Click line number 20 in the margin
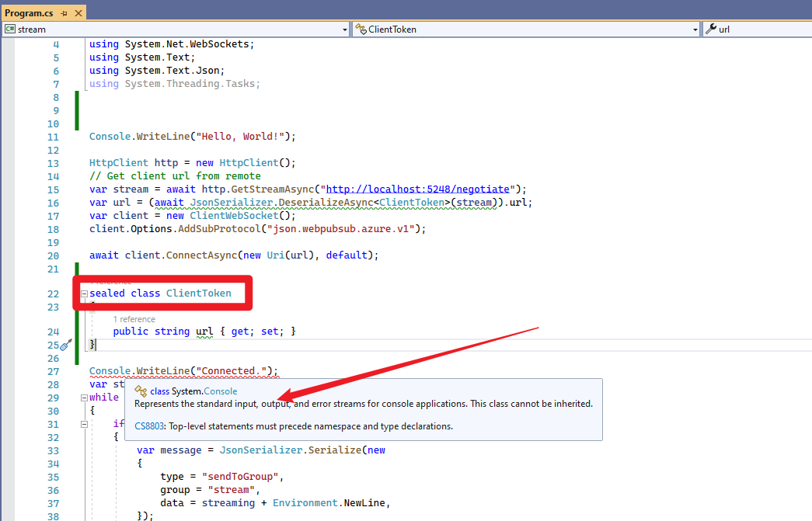This screenshot has height=521, width=812. coord(53,255)
